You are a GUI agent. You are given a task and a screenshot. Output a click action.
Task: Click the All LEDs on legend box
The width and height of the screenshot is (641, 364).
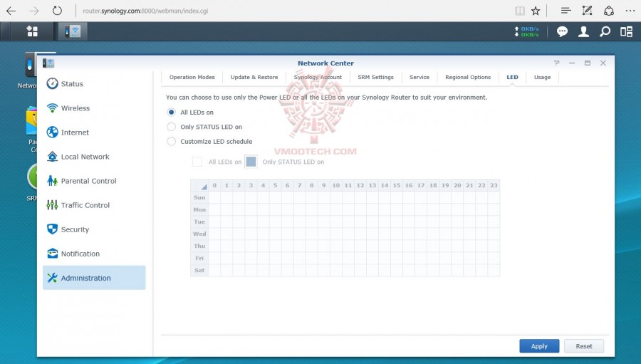[197, 162]
